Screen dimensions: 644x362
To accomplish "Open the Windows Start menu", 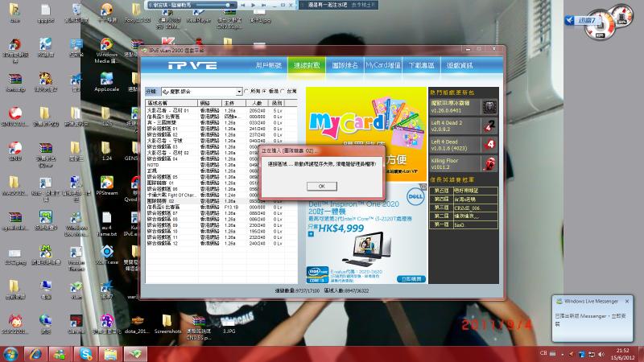I will pos(10,354).
